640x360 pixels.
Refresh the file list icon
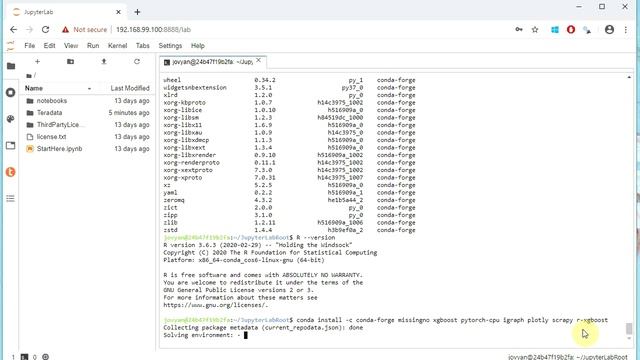137,62
